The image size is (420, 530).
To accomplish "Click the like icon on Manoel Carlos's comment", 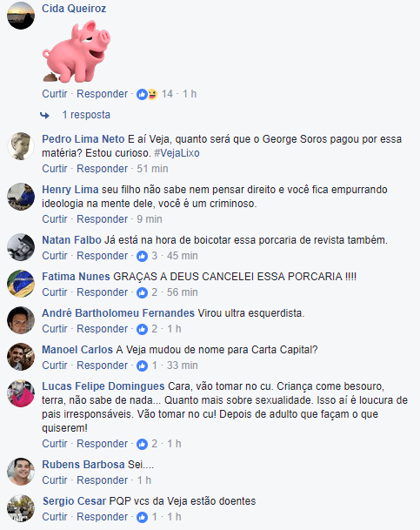I will pyautogui.click(x=142, y=366).
